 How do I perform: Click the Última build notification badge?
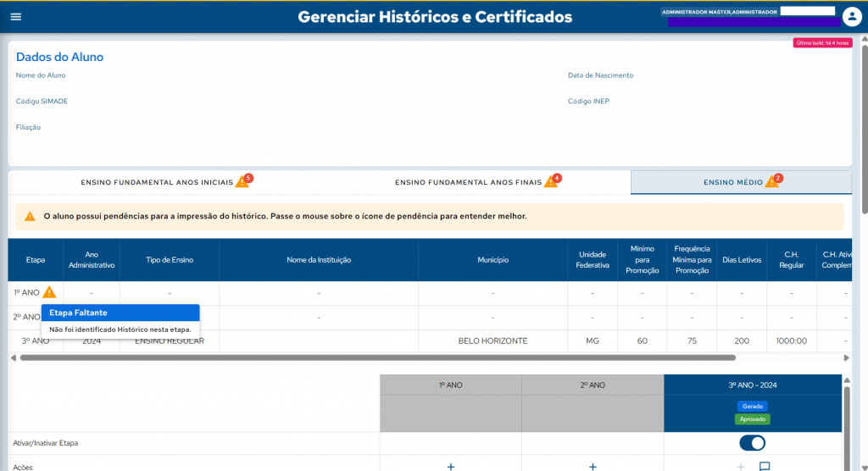[821, 42]
